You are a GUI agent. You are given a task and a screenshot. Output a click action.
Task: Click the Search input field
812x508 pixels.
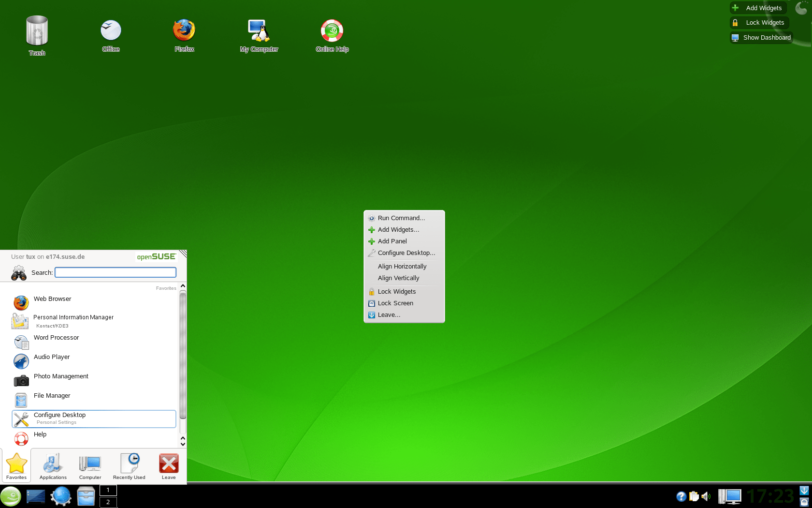[x=115, y=272]
